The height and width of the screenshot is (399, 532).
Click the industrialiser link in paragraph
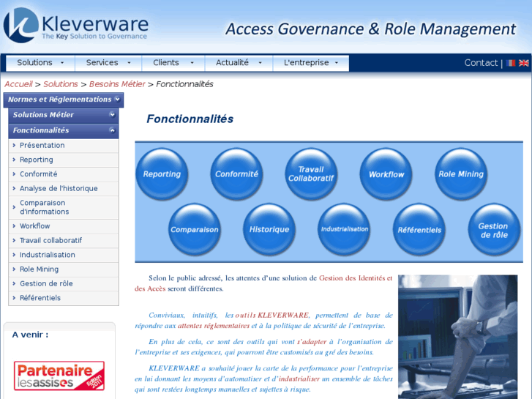point(299,379)
